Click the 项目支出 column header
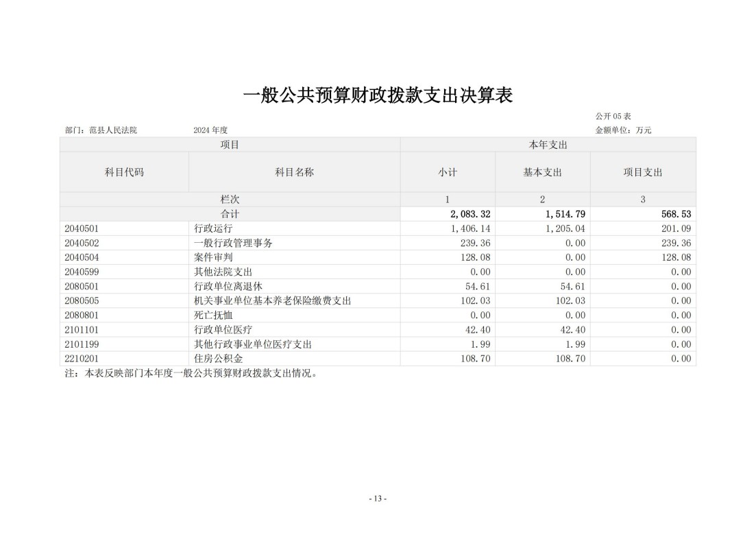Image resolution: width=756 pixels, height=535 pixels. (643, 172)
